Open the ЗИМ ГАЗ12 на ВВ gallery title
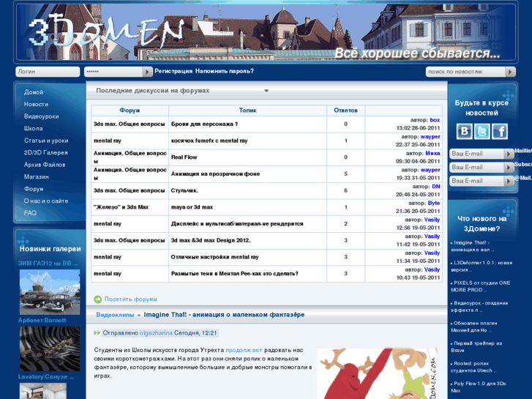532x399 pixels. point(48,263)
